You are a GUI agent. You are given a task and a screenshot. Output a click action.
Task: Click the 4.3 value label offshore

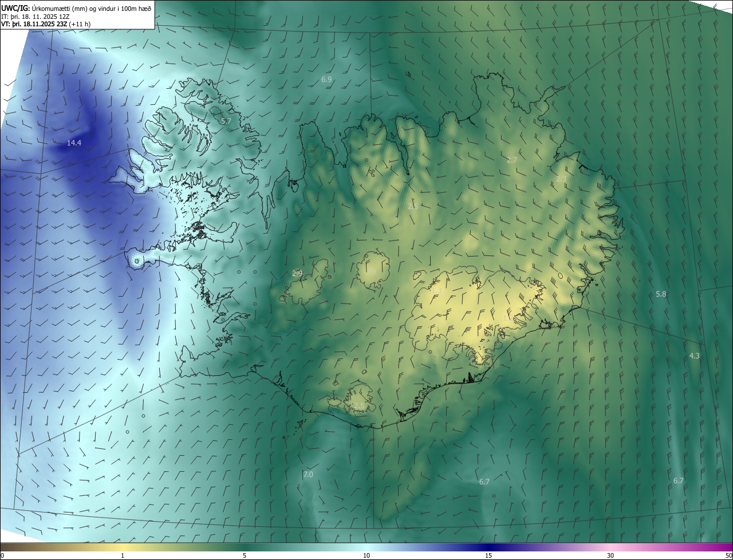pos(694,356)
